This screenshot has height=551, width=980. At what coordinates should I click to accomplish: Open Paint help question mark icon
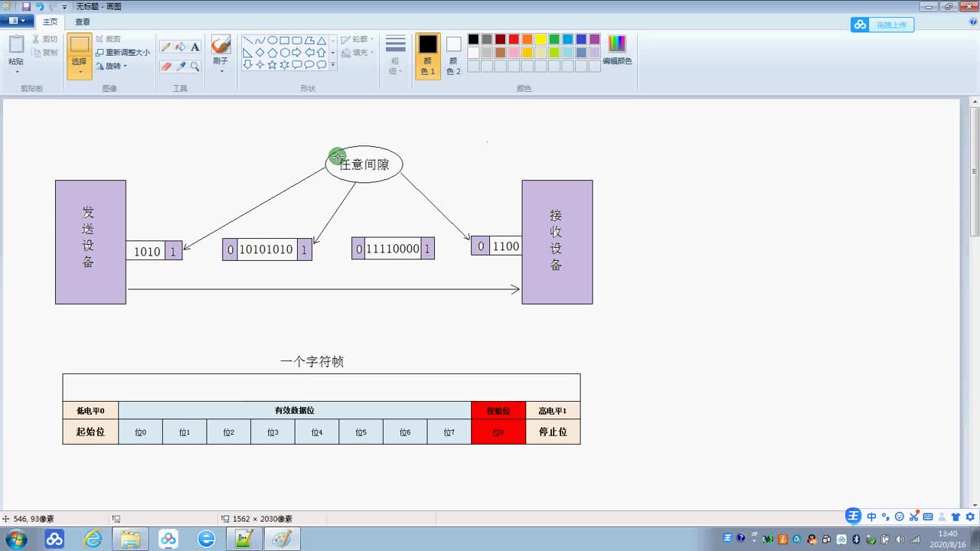point(972,21)
